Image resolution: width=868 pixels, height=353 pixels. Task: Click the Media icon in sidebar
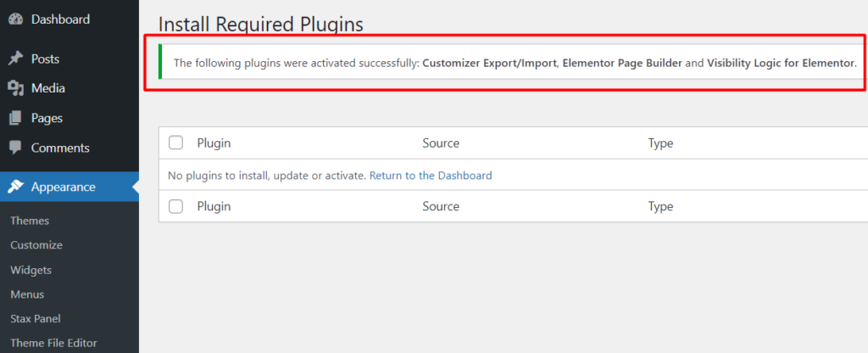coord(15,88)
